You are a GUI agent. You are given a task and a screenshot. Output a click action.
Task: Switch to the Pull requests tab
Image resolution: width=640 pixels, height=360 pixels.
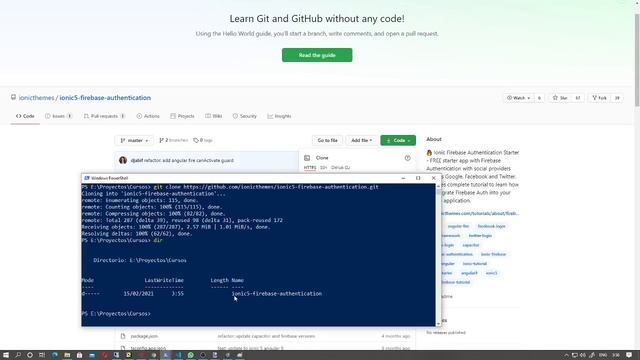(104, 116)
